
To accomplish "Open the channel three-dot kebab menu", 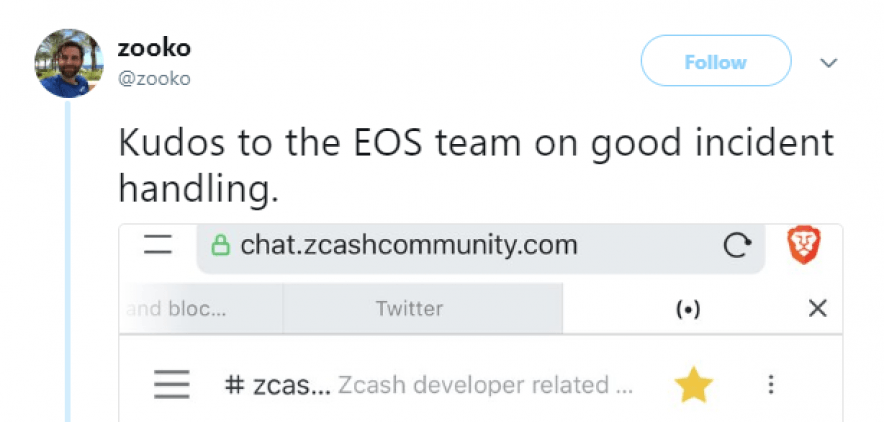I will point(771,385).
